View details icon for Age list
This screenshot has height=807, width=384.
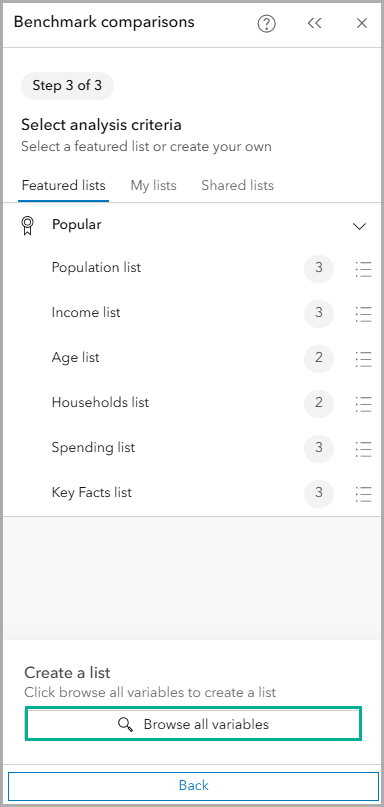pyautogui.click(x=363, y=359)
